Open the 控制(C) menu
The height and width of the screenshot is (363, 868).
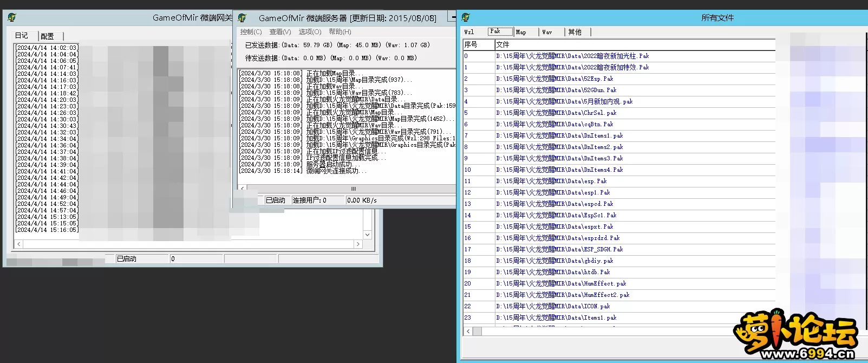coord(251,32)
